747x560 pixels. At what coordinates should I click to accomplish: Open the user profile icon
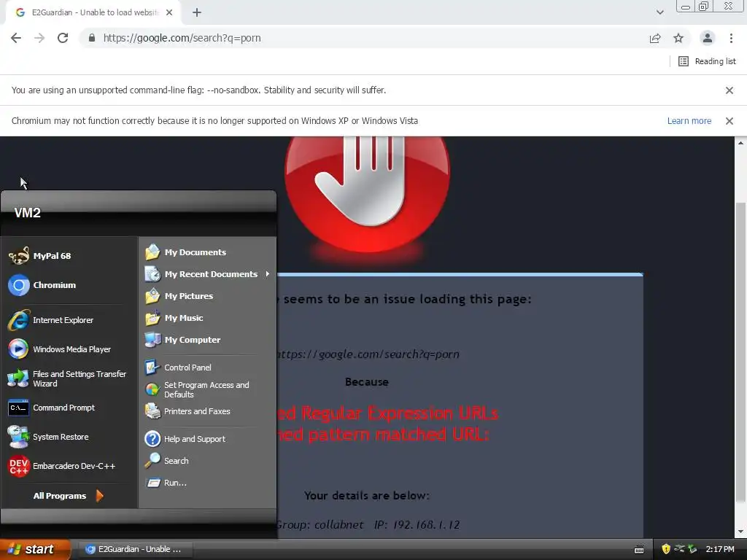[x=708, y=38]
